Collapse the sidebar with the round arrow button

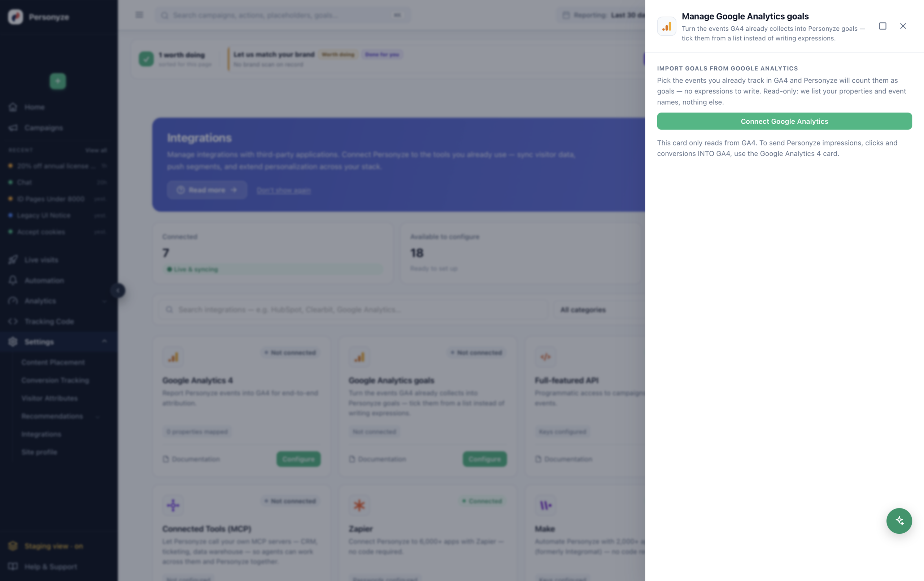tap(118, 290)
